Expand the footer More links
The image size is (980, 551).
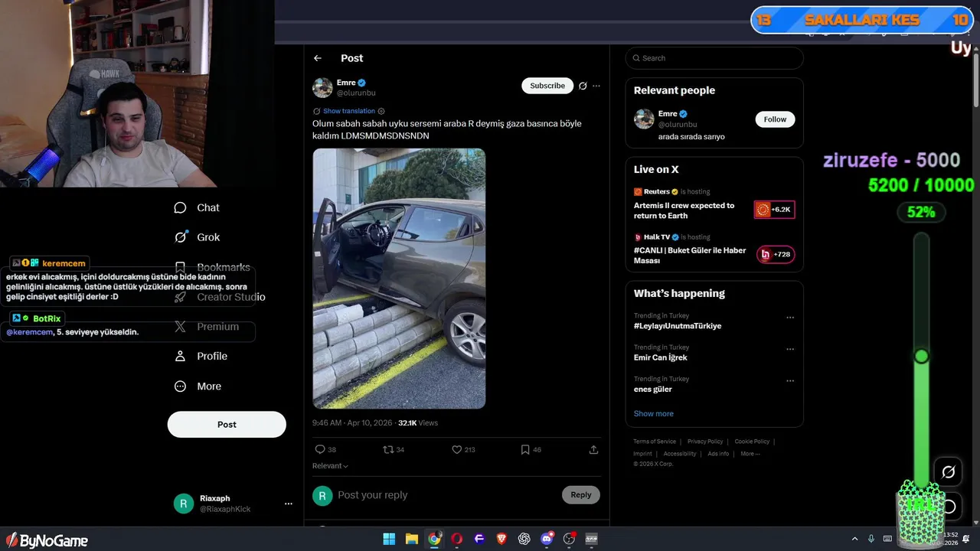point(750,454)
